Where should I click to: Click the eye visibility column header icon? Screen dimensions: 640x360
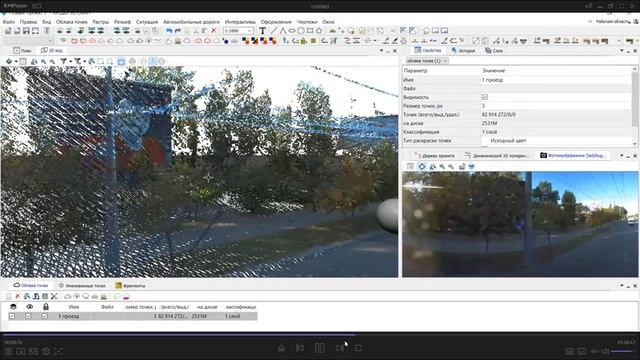pos(29,307)
